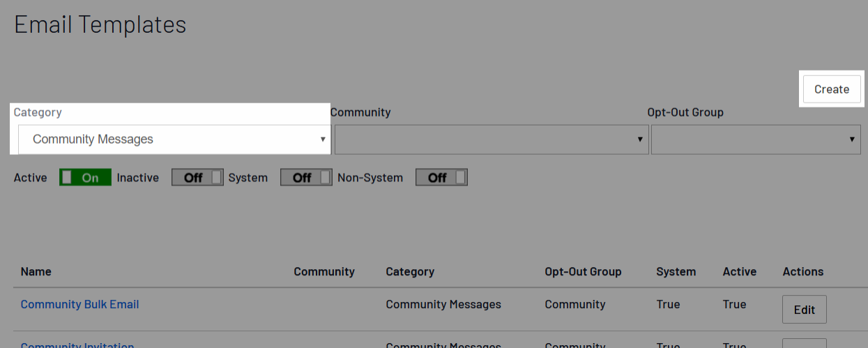
Task: Enable the Non-System toggle
Action: [441, 178]
